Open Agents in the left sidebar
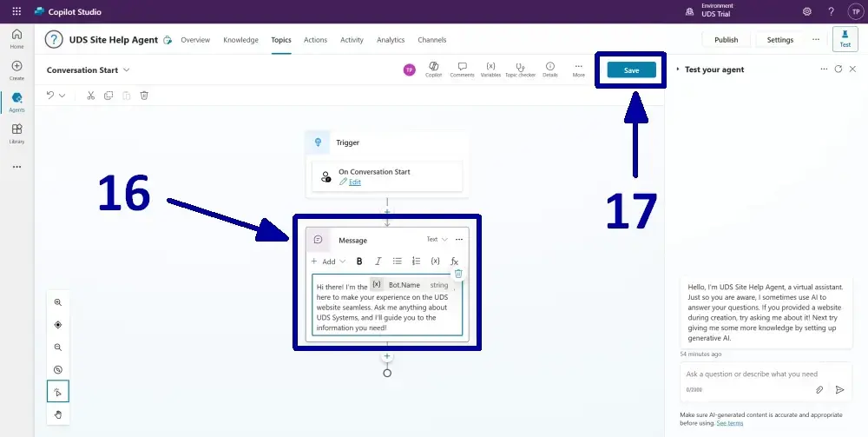 click(x=16, y=103)
